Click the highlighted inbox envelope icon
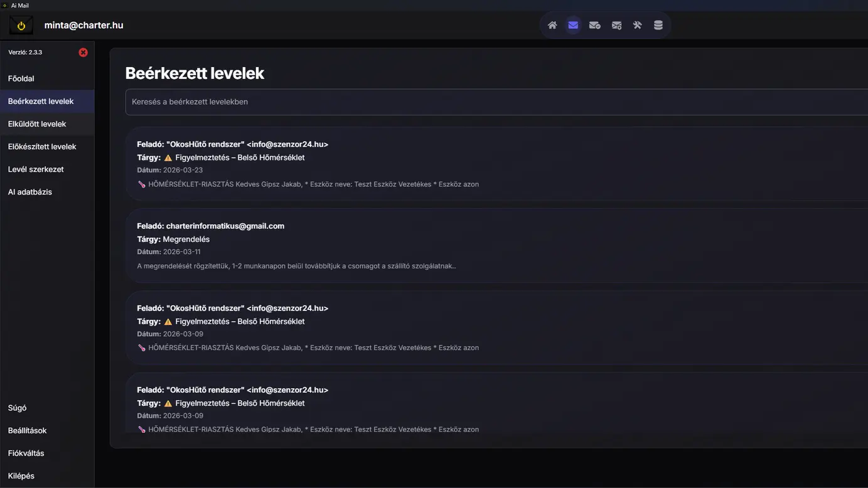The width and height of the screenshot is (868, 488). (573, 26)
